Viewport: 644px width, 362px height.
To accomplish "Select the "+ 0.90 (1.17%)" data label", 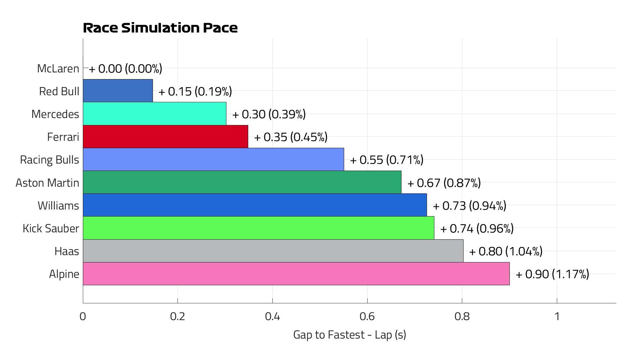I will (552, 274).
